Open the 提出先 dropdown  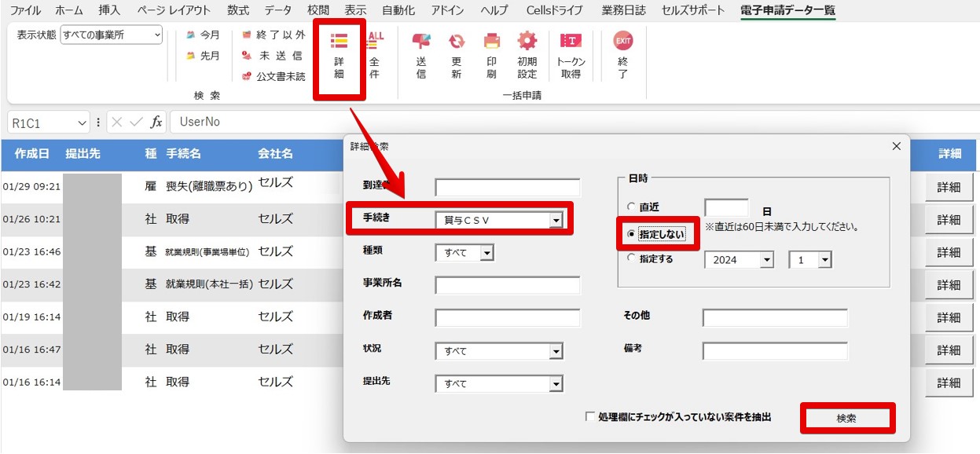tap(556, 384)
